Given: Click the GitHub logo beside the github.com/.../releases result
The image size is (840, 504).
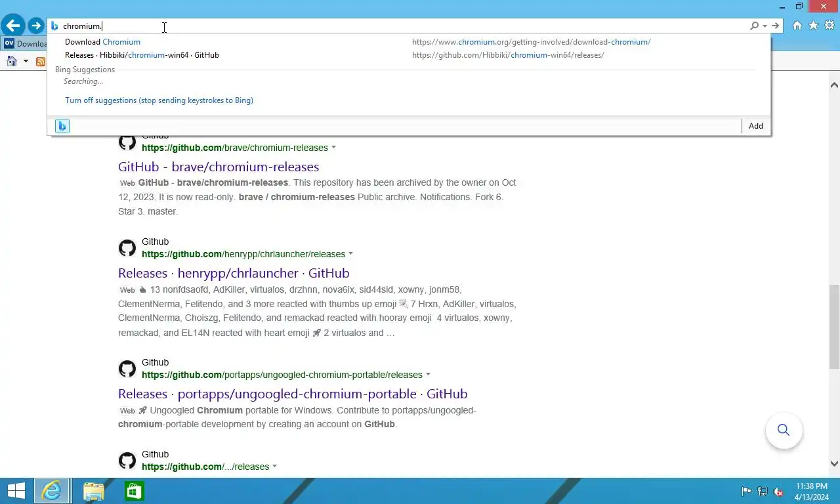Looking at the screenshot, I should pos(127,461).
